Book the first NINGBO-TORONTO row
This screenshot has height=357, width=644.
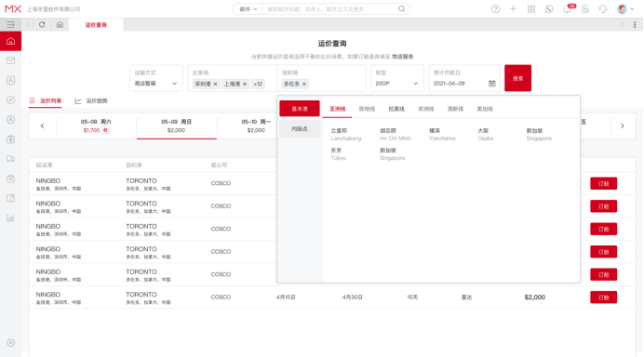click(603, 183)
